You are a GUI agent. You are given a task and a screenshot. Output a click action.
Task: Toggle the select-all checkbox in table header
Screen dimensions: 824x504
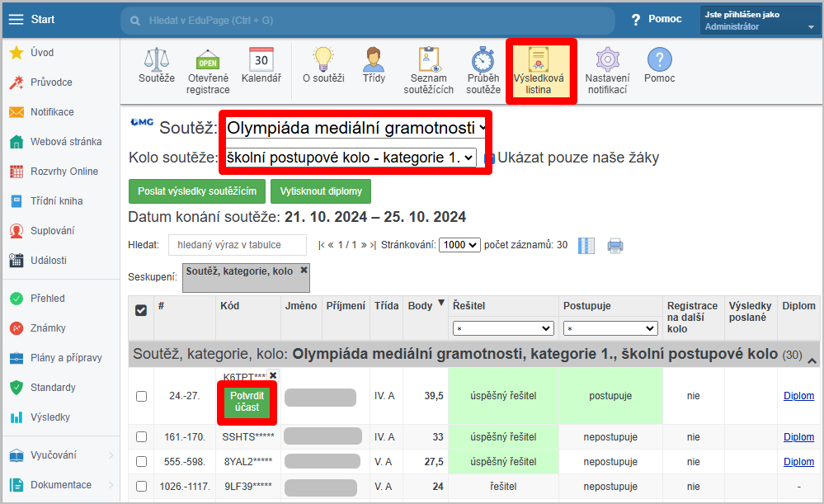pyautogui.click(x=141, y=310)
